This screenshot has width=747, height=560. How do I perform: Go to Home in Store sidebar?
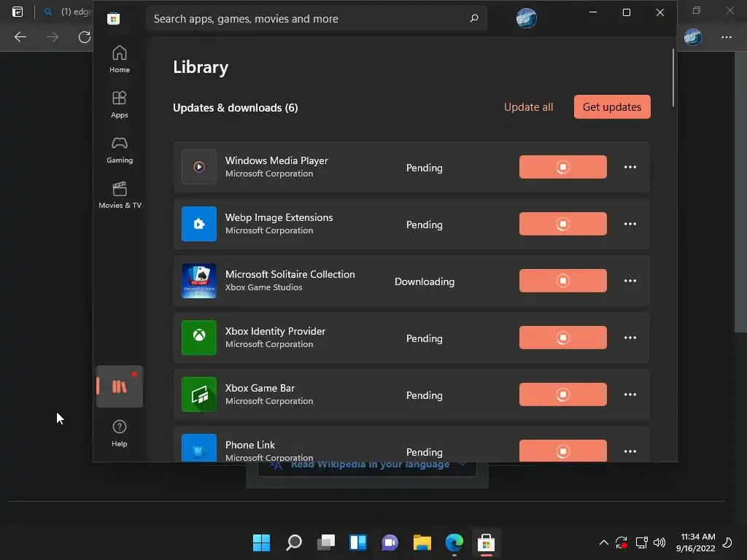119,59
